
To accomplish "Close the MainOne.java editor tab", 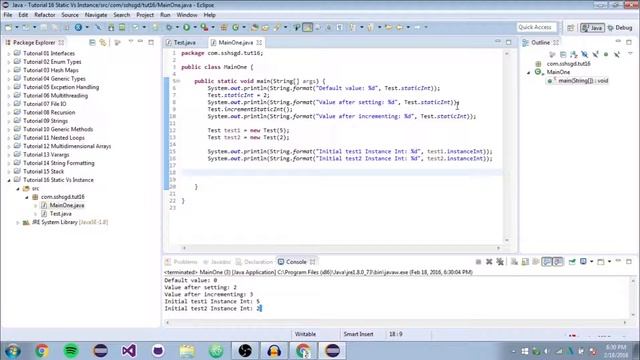I will tap(259, 42).
